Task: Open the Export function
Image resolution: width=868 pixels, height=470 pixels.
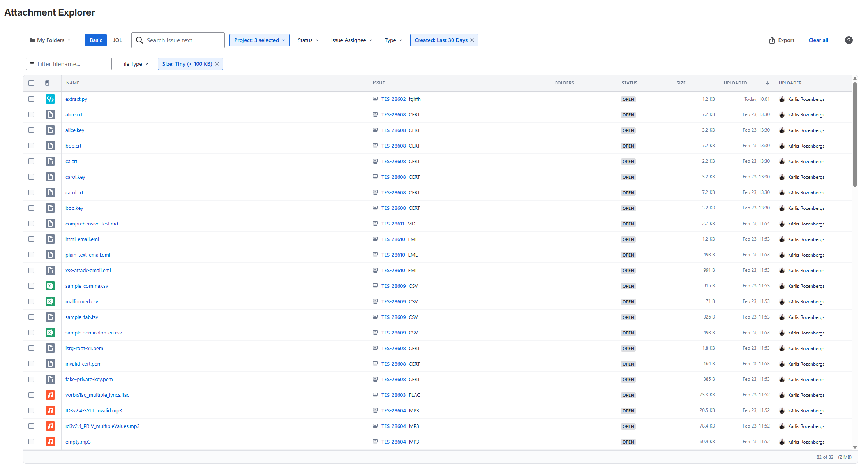Action: [781, 40]
